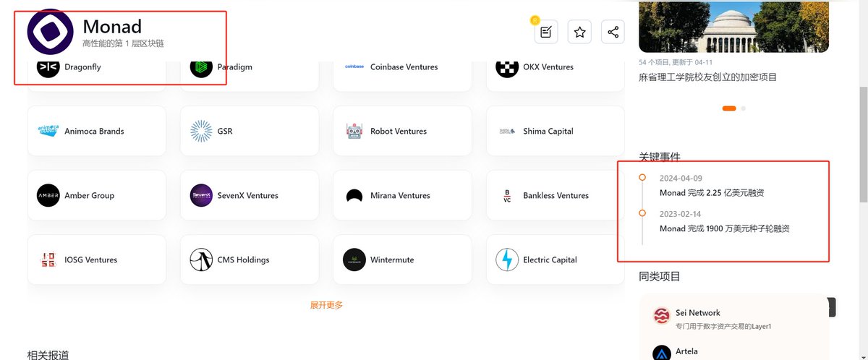Open the 2.25 亿美元融资 event
The height and width of the screenshot is (360, 868).
click(x=712, y=193)
